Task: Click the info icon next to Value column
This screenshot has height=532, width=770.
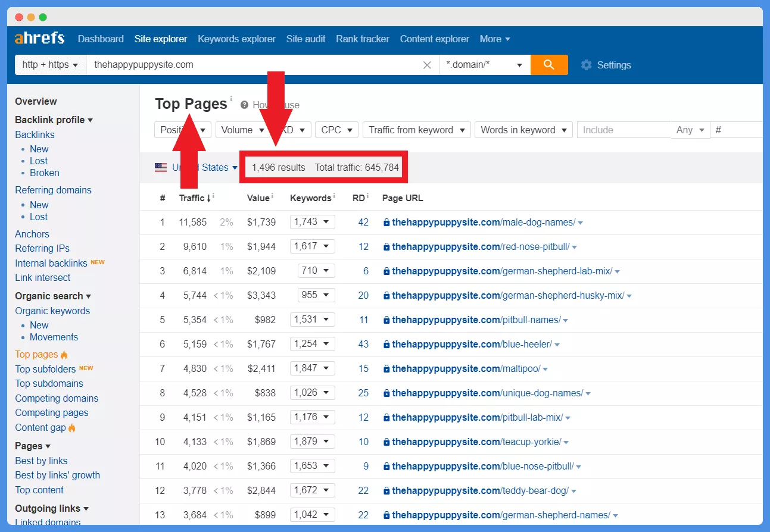Action: [x=272, y=195]
